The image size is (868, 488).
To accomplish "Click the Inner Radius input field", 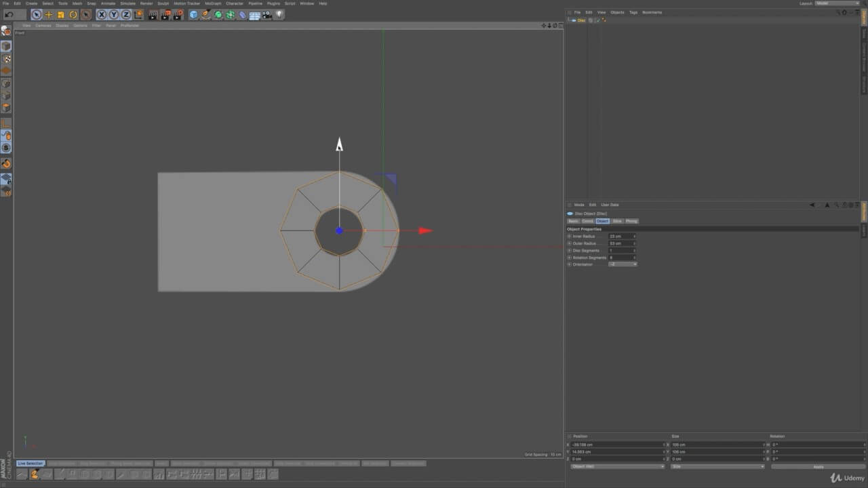I will click(x=620, y=236).
